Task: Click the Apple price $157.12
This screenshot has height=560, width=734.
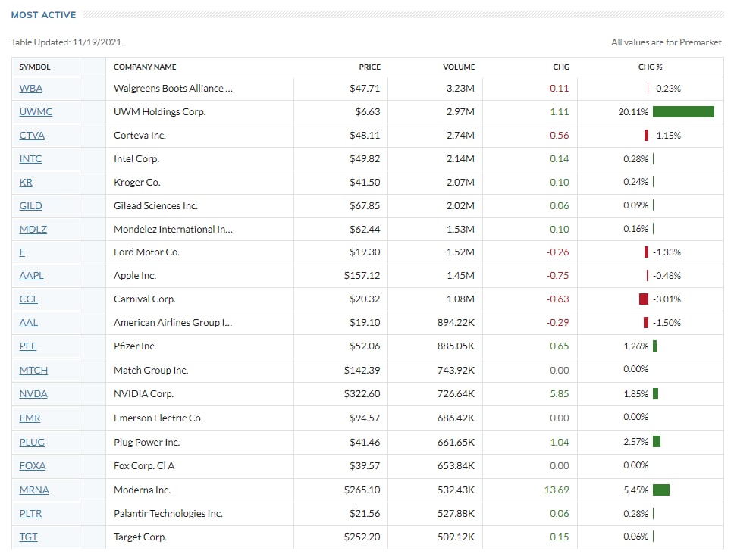Action: click(x=362, y=275)
